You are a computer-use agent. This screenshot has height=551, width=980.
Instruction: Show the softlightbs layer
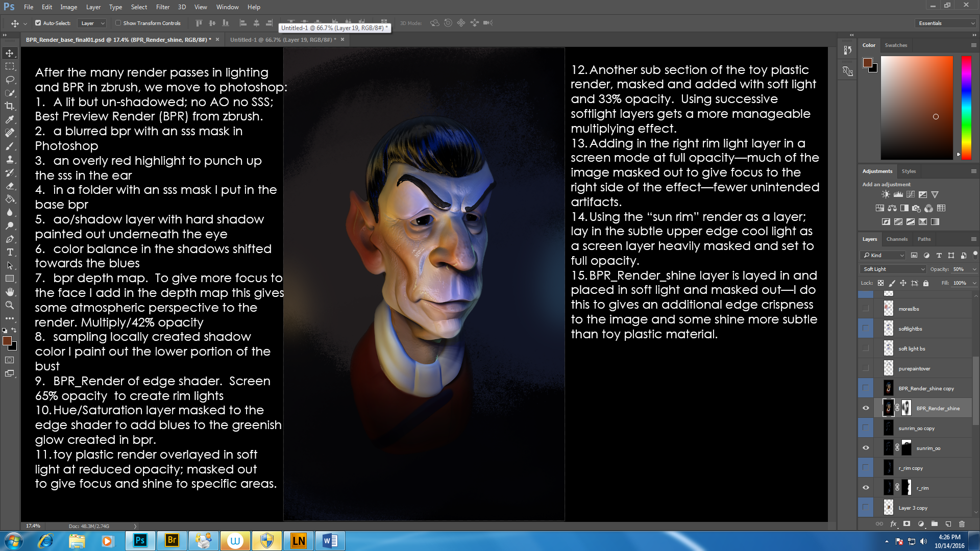coord(866,329)
